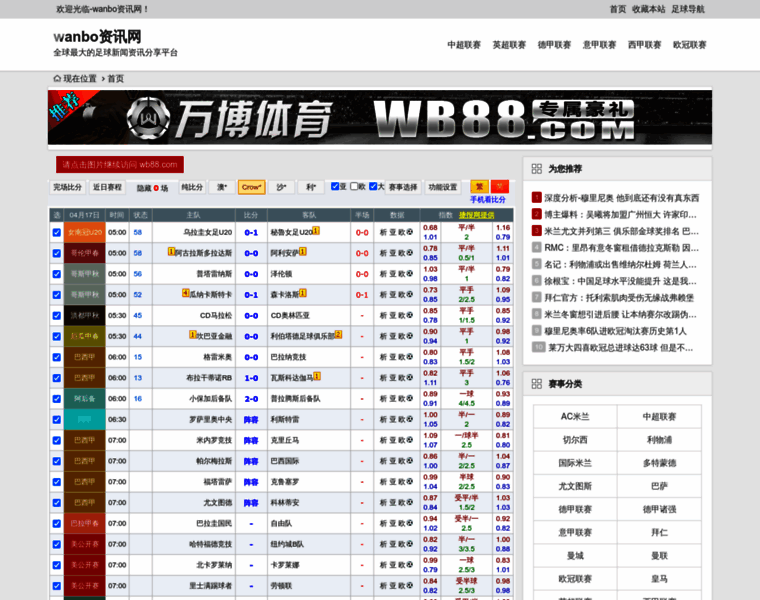The width and height of the screenshot is (760, 600).
Task: Click the grid icon beside 为您推荐
Action: 537,169
